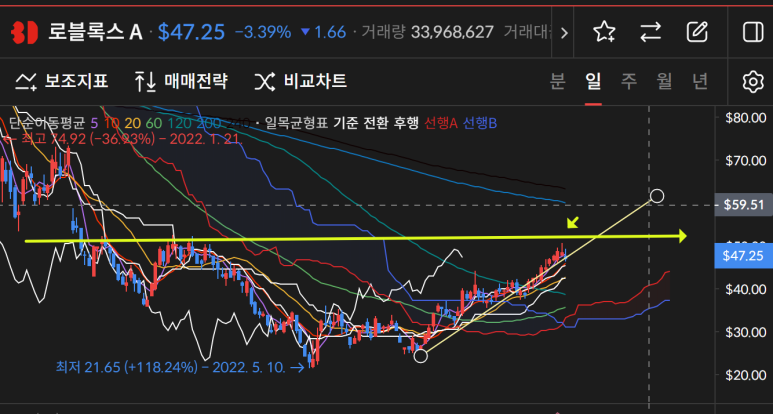
Task: Click 단순이동평균 moving average label
Action: [x=47, y=123]
